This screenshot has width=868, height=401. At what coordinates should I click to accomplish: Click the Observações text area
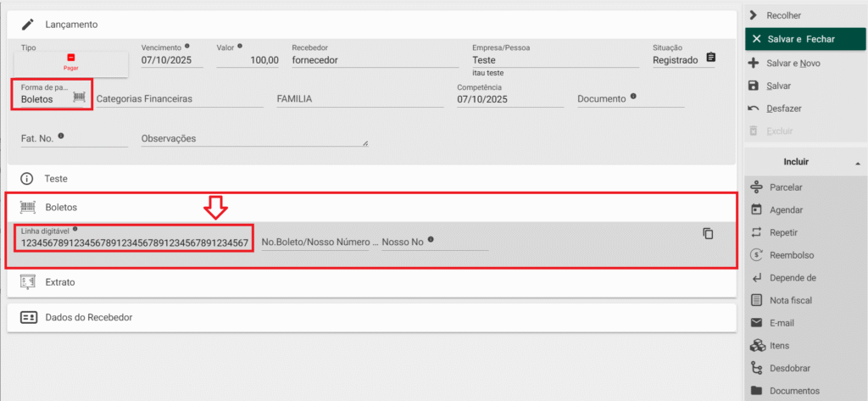(254, 138)
